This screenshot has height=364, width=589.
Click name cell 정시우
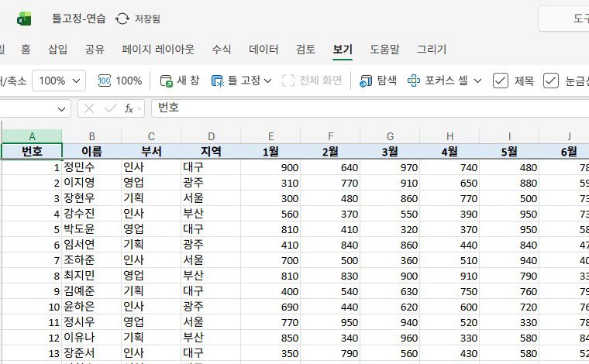coord(91,321)
